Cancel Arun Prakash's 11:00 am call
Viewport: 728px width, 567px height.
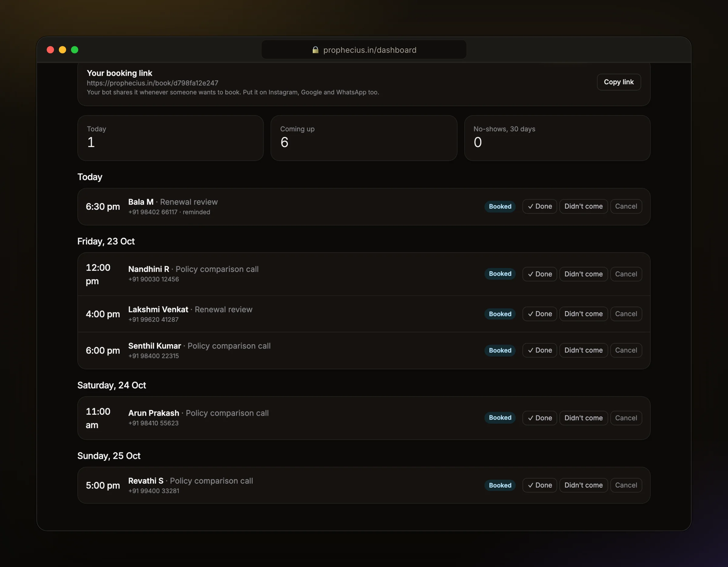click(x=626, y=418)
